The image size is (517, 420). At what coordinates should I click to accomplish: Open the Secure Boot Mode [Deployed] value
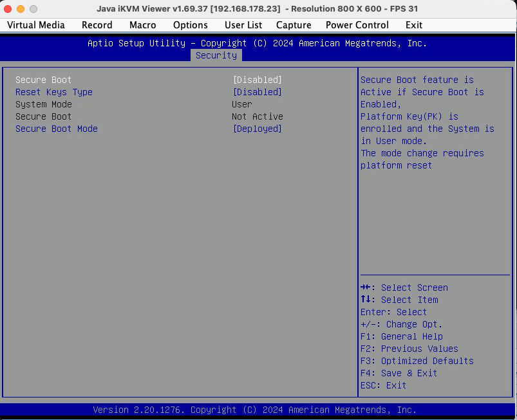coord(257,129)
